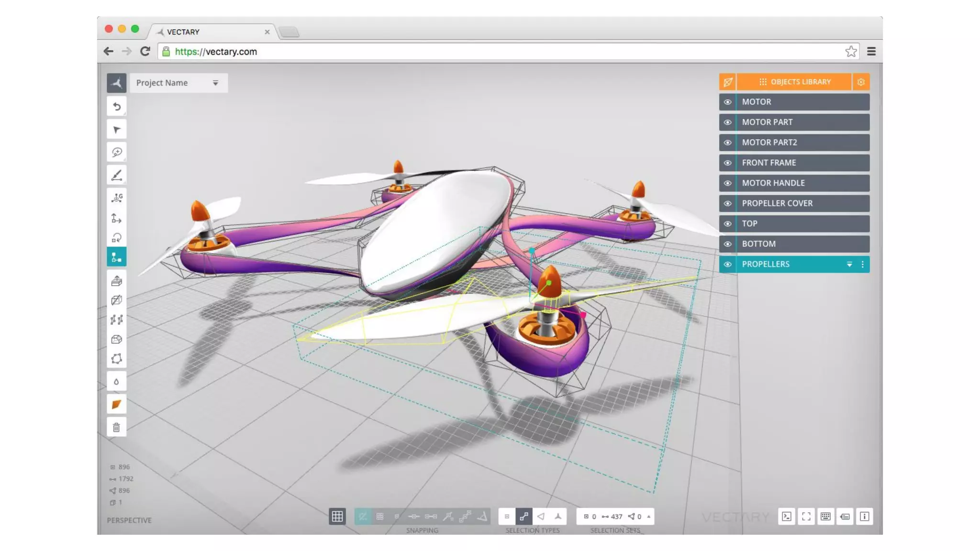Open the OBJECTS LIBRARY tab
980x551 pixels.
point(794,82)
